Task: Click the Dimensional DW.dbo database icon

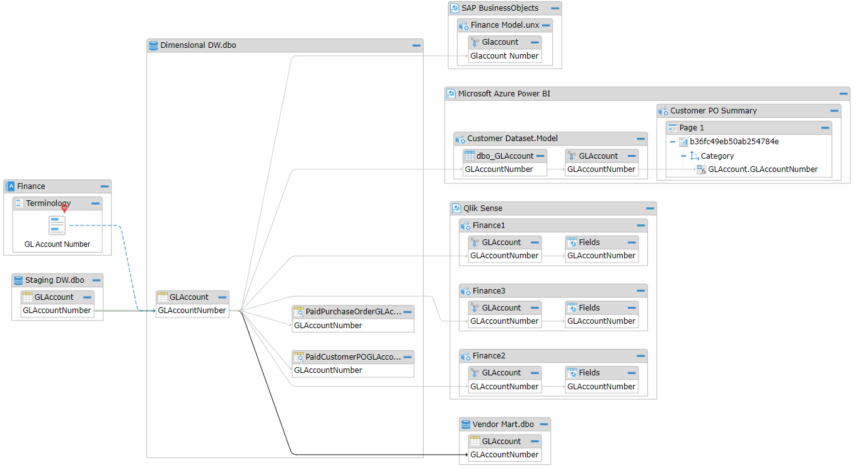Action: [153, 45]
